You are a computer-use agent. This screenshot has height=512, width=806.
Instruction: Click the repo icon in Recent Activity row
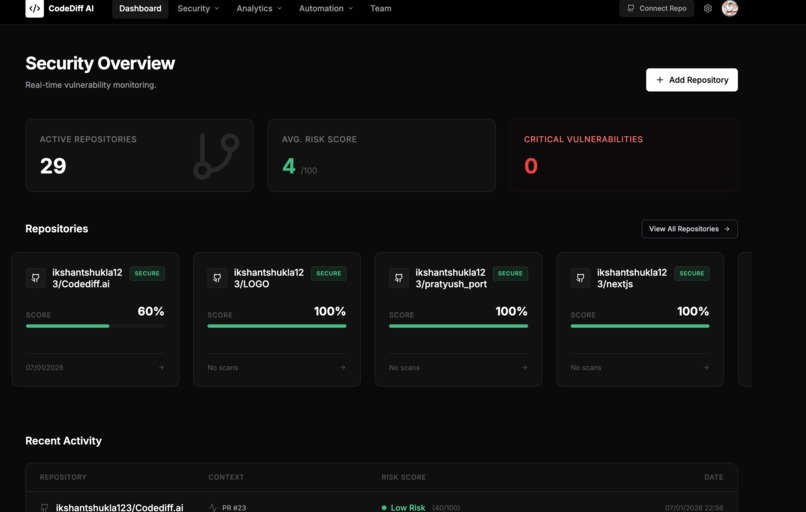(44, 508)
